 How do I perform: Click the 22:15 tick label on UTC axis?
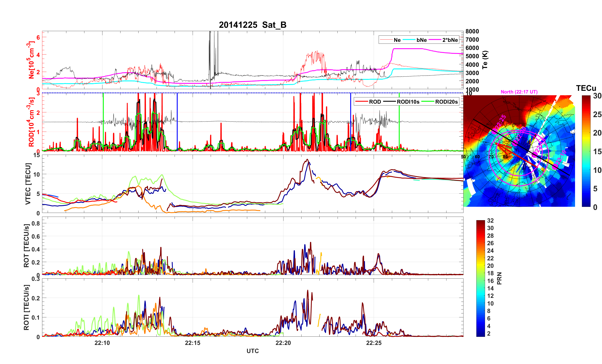coord(192,343)
